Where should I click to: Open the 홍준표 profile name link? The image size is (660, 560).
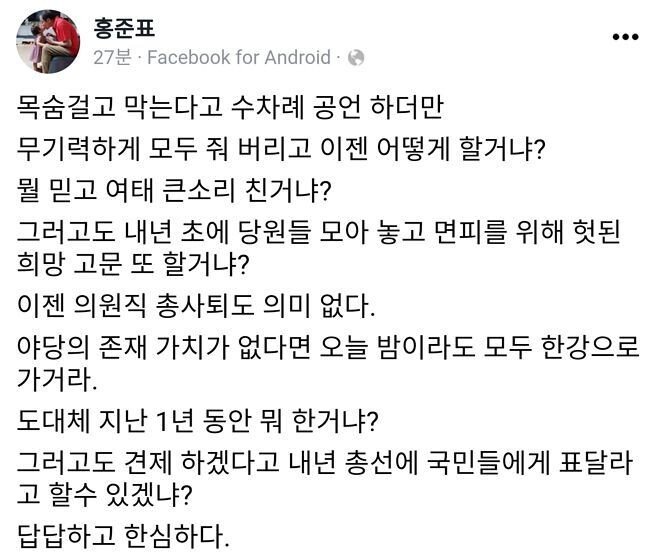click(124, 27)
